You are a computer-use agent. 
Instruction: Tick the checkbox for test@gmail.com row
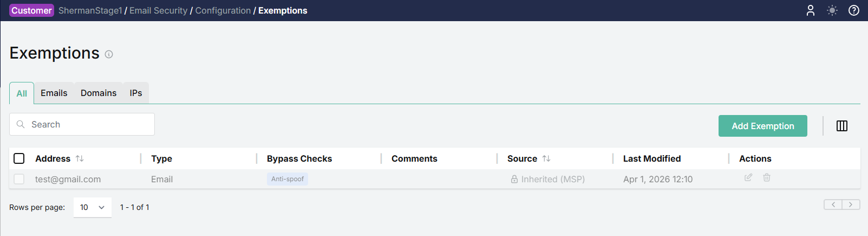click(x=19, y=179)
